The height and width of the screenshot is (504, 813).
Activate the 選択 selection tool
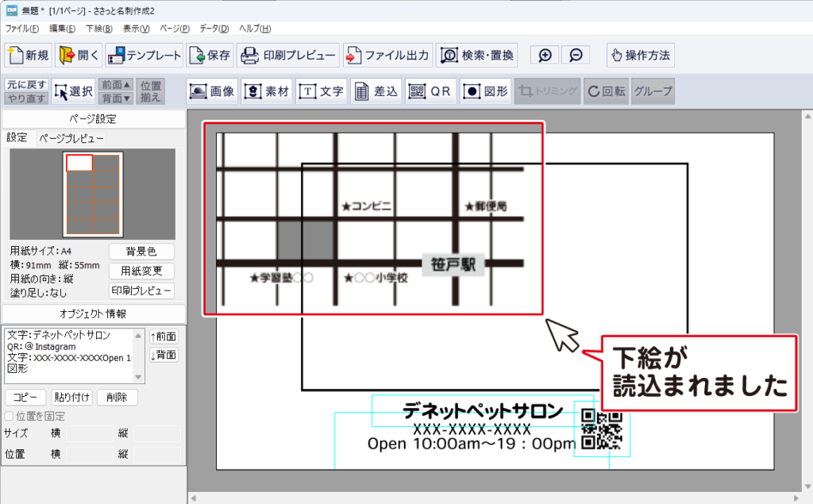pos(74,91)
